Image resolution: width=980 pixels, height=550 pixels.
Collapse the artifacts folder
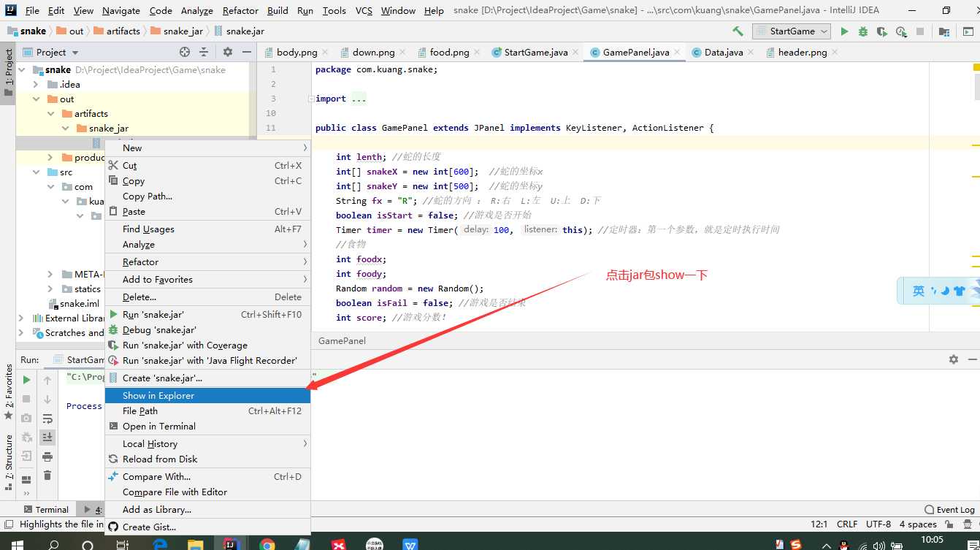[x=50, y=114]
